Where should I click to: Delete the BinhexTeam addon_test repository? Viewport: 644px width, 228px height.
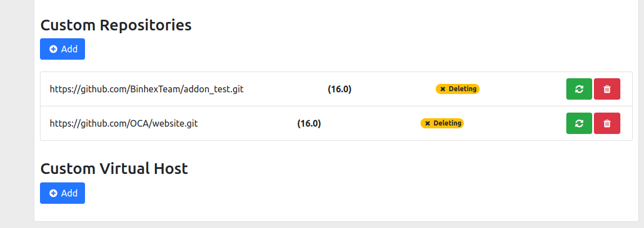click(607, 89)
